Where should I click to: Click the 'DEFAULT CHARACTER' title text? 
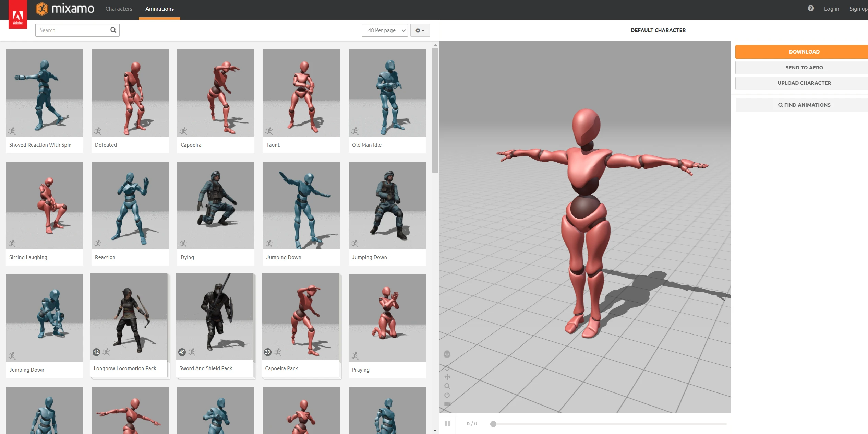click(x=658, y=30)
